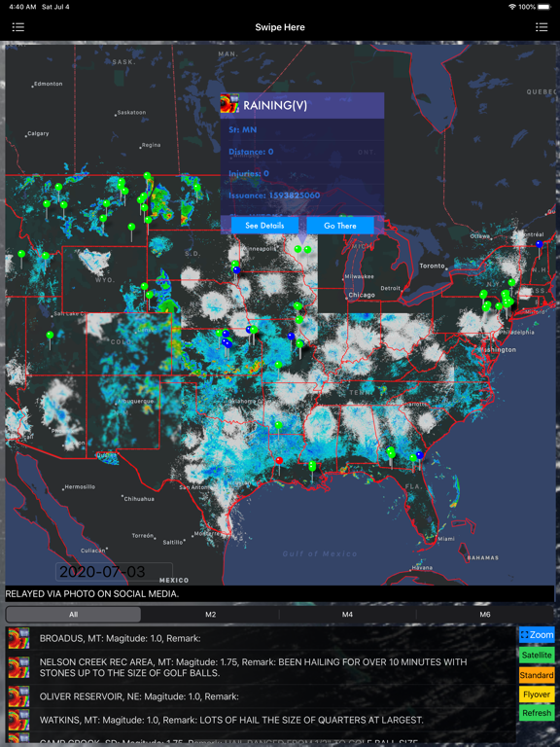The width and height of the screenshot is (560, 747).
Task: Activate the Flyover map mode
Action: pyautogui.click(x=537, y=694)
